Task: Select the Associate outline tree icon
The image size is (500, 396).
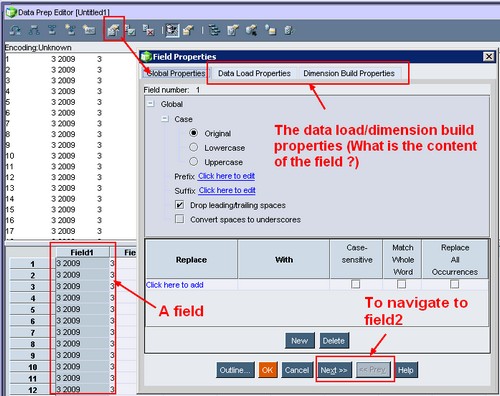Action: [x=214, y=31]
